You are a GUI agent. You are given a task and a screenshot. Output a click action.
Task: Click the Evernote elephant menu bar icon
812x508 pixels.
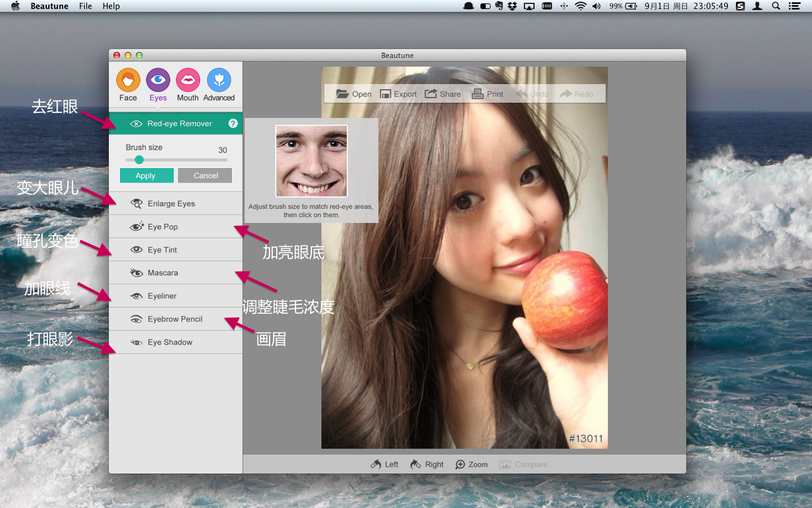click(x=498, y=6)
